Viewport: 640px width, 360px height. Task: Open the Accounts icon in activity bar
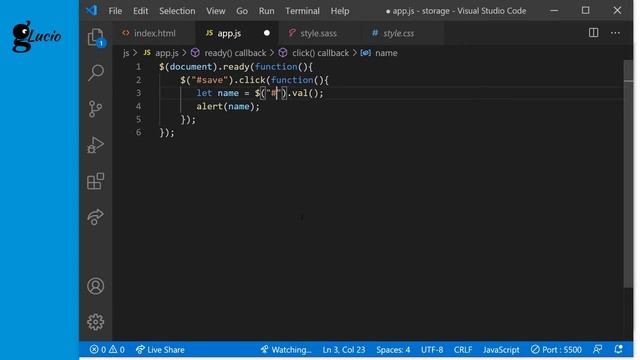[96, 286]
